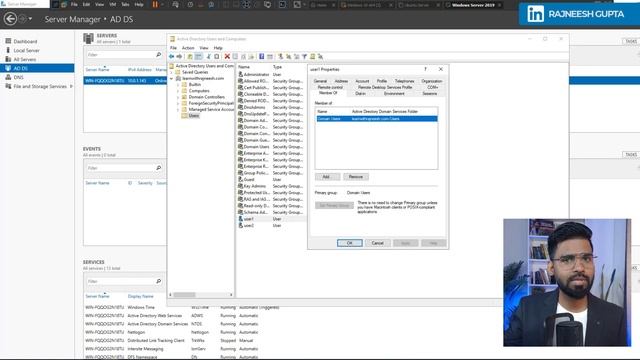Image resolution: width=640 pixels, height=360 pixels.
Task: Click the blue Help icon in ADUC toolbar
Action: coord(261,56)
